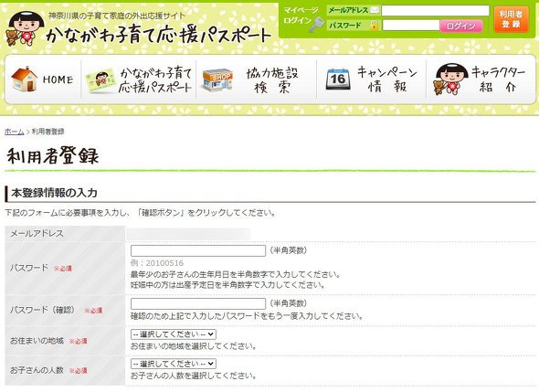Click the character girl icon in navigation

pos(450,79)
